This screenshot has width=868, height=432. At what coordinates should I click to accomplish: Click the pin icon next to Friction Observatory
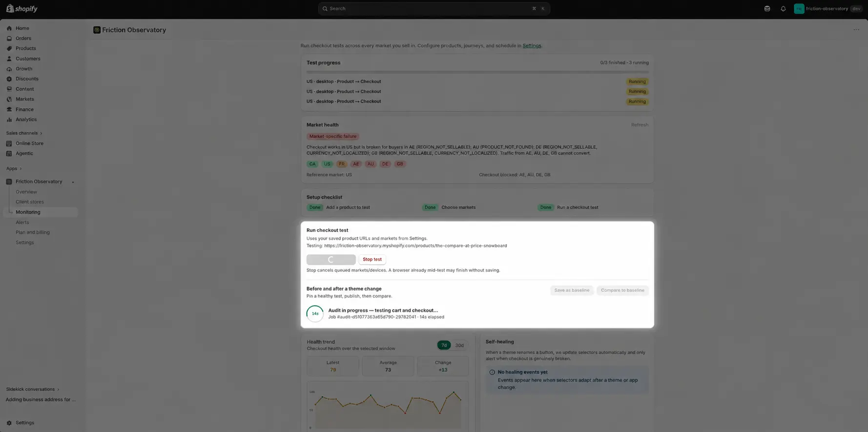(73, 182)
